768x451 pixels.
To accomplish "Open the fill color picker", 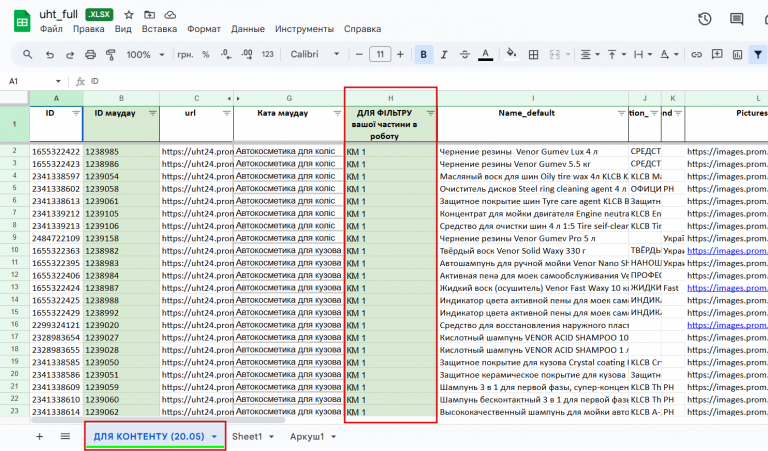I will pyautogui.click(x=511, y=54).
